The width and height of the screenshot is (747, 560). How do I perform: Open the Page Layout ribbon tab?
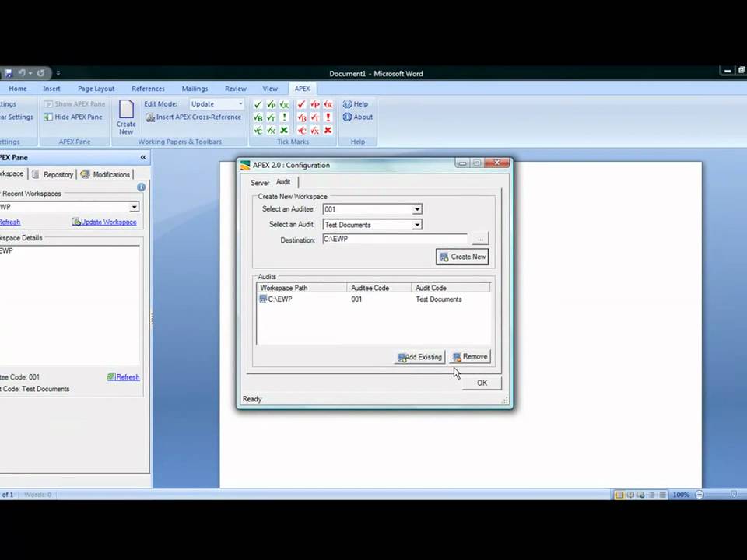coord(96,89)
